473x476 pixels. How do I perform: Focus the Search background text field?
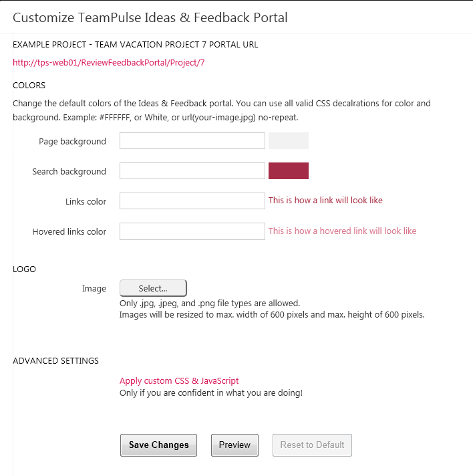pyautogui.click(x=192, y=171)
